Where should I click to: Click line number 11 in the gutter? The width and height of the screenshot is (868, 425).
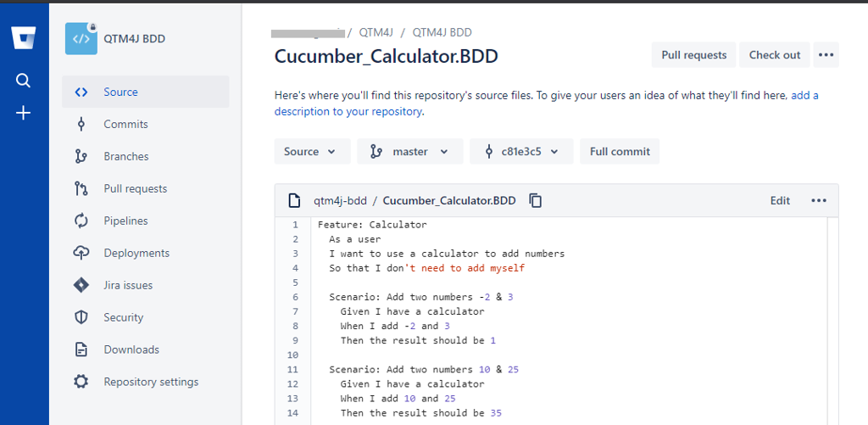point(292,370)
